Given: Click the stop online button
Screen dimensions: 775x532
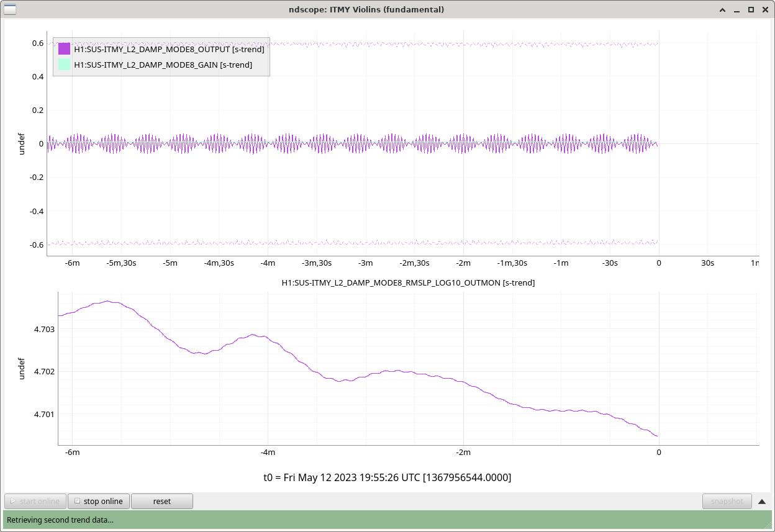Looking at the screenshot, I should [x=98, y=501].
